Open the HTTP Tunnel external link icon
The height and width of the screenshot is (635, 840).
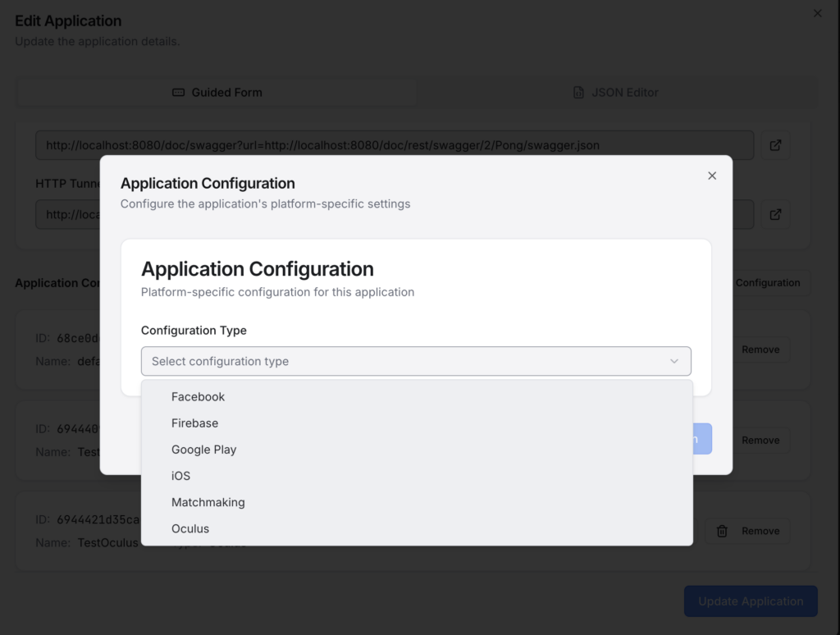(775, 214)
